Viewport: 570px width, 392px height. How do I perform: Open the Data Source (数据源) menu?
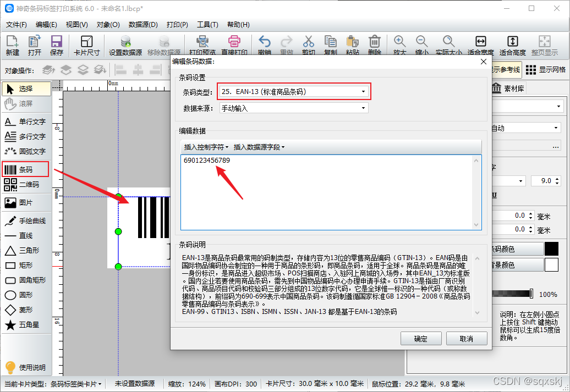point(143,25)
